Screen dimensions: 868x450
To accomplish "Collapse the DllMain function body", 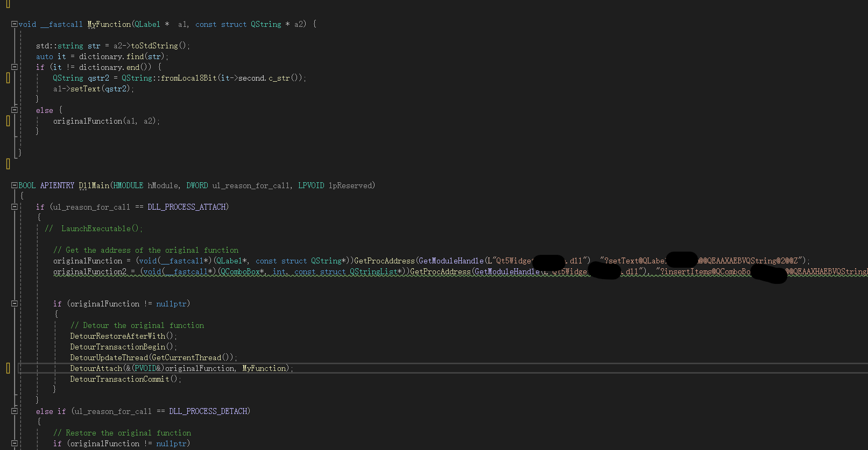I will pyautogui.click(x=15, y=185).
